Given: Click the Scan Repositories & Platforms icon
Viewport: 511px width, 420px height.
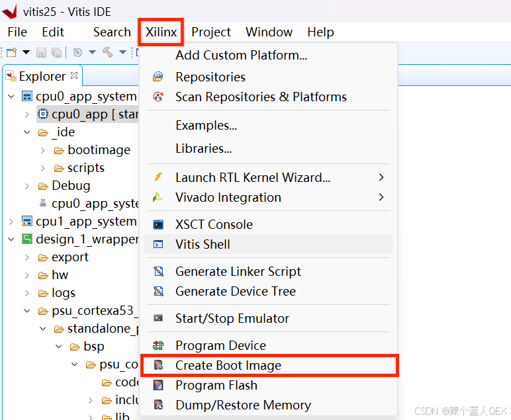Looking at the screenshot, I should pos(158,97).
